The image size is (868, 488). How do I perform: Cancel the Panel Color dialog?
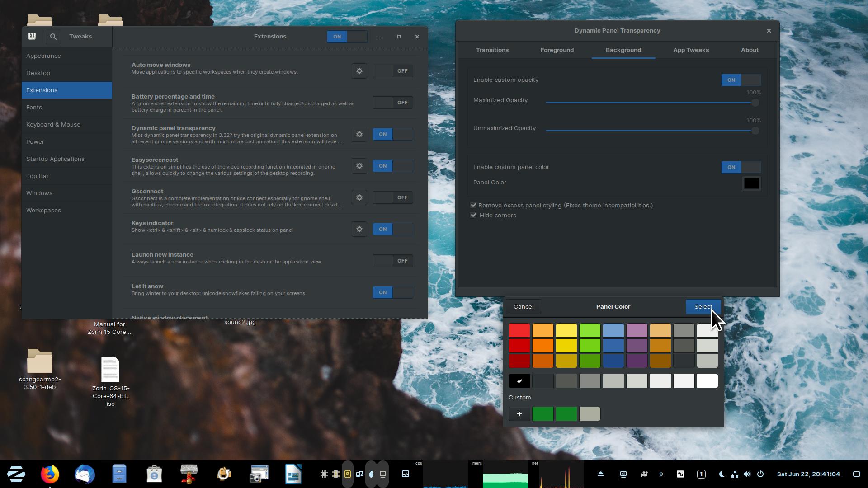tap(523, 307)
